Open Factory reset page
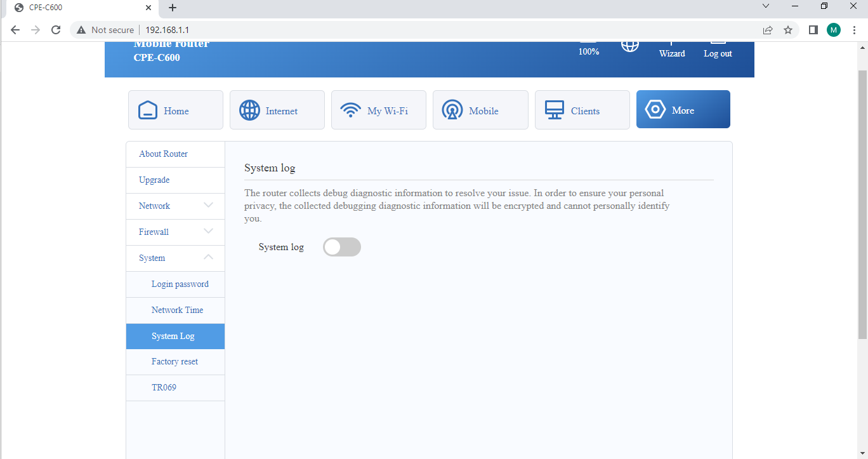868x459 pixels. coord(176,362)
